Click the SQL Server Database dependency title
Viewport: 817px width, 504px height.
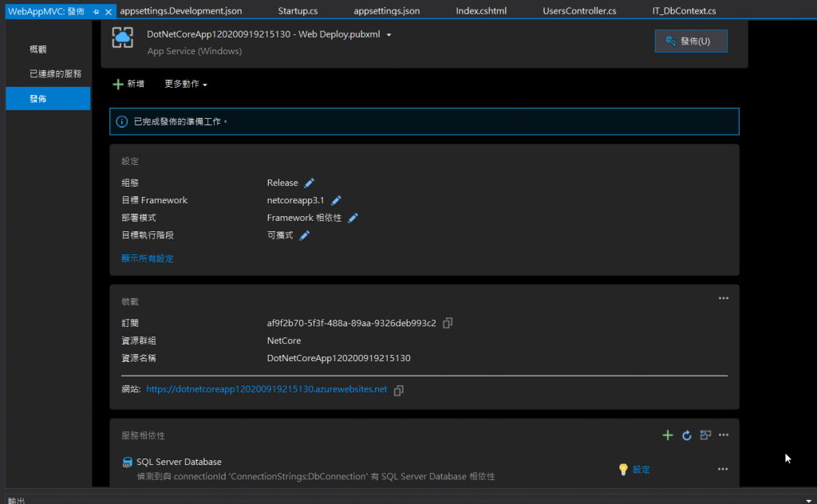[x=179, y=462]
